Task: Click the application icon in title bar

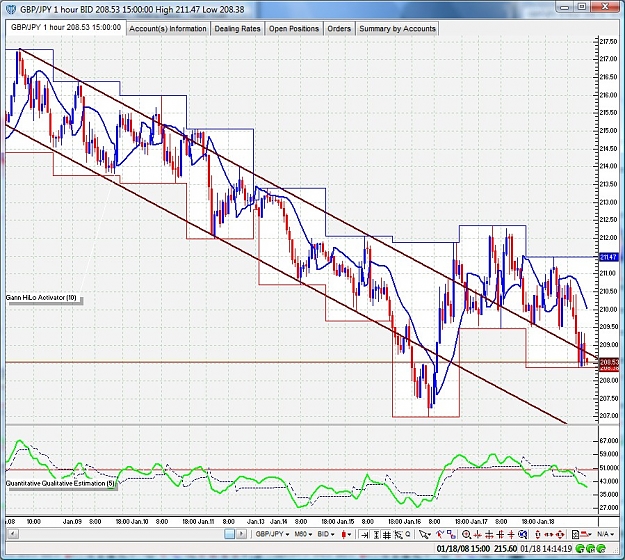Action: (11, 9)
